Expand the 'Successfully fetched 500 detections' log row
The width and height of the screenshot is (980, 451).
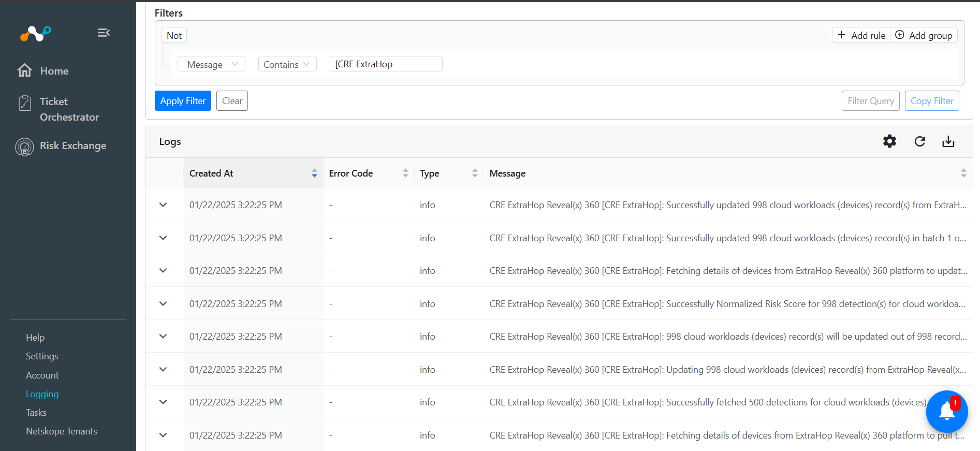tap(163, 402)
